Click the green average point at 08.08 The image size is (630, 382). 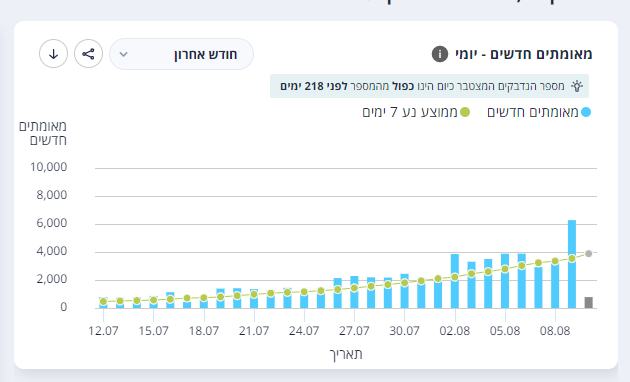(x=555, y=261)
